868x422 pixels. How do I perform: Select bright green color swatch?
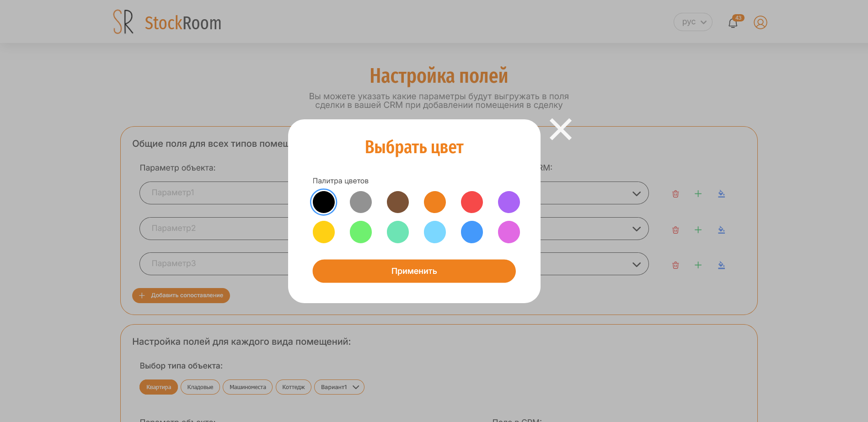click(361, 232)
